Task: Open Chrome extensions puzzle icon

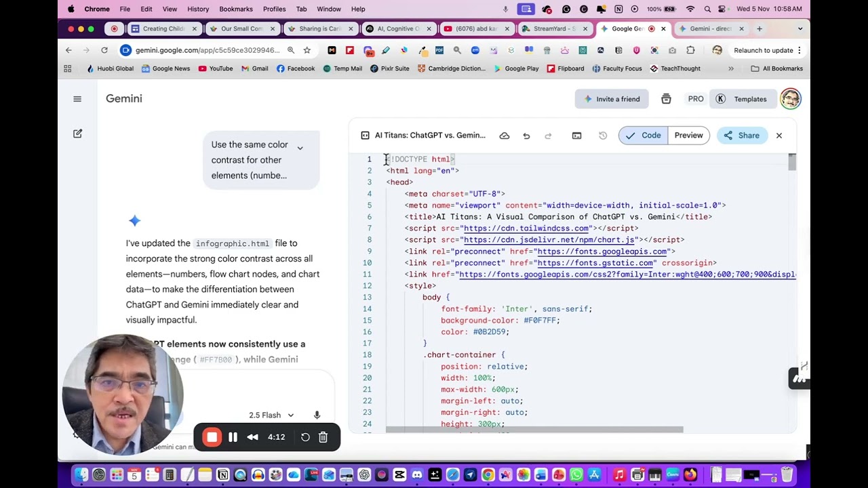Action: click(x=690, y=50)
